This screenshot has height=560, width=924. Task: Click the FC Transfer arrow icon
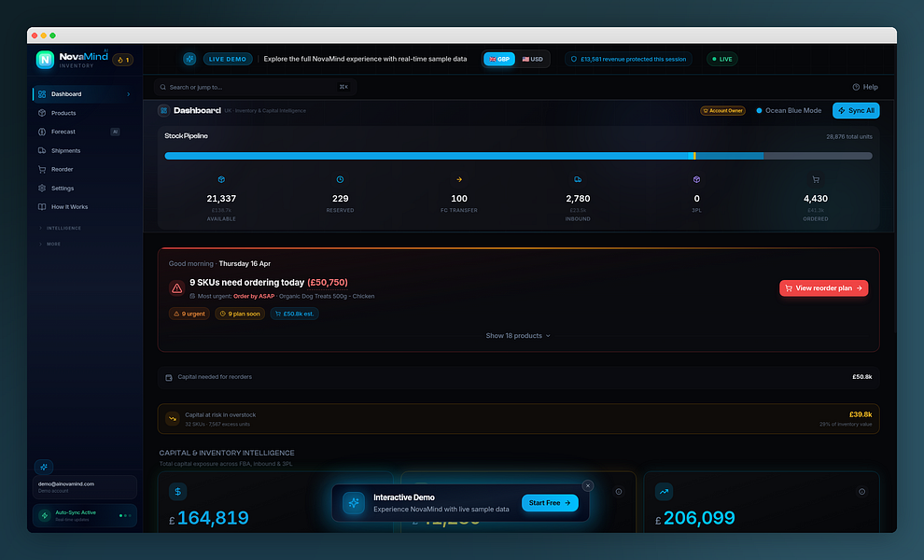(x=459, y=179)
